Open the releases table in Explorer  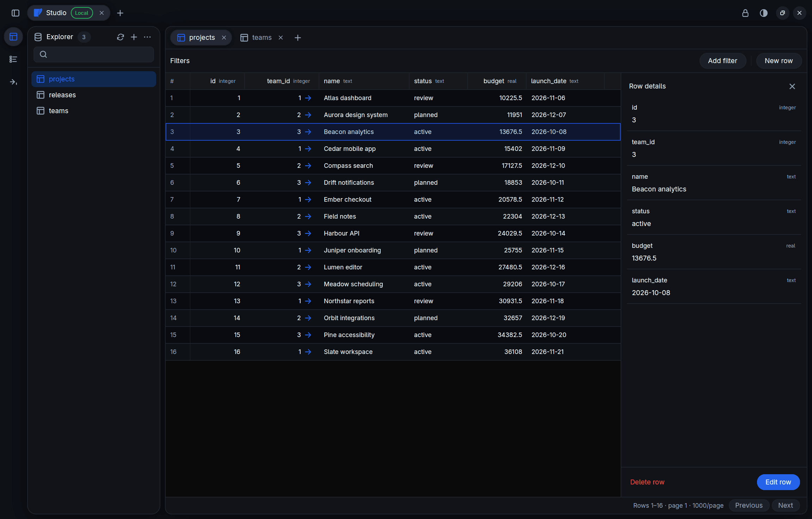(x=94, y=95)
